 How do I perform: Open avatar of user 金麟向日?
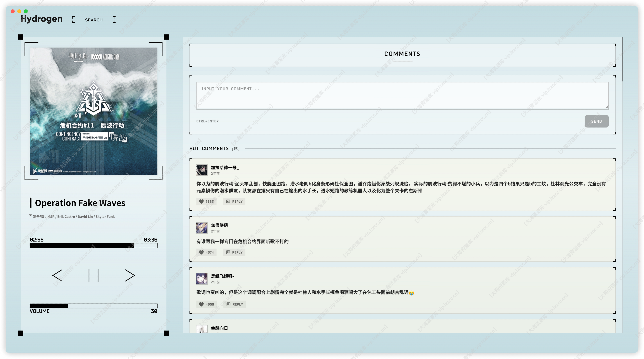click(202, 329)
